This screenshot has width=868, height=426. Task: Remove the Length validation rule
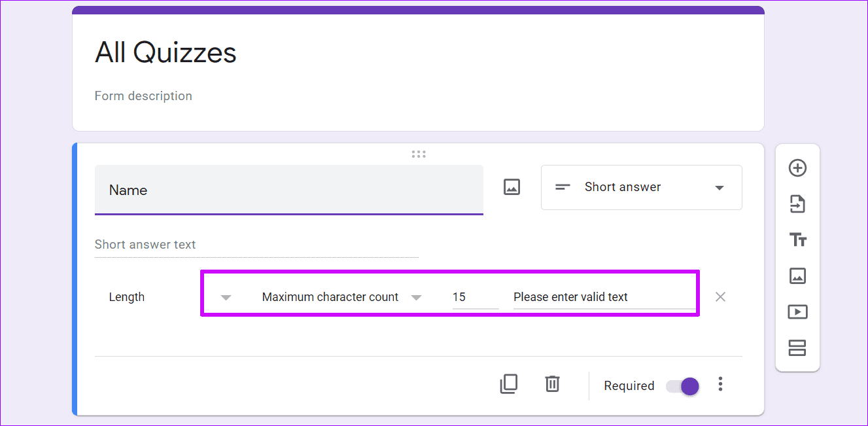click(720, 297)
